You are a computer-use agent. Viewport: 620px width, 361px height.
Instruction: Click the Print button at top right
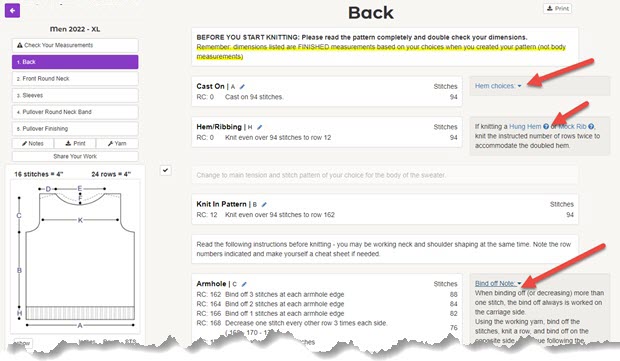click(557, 8)
